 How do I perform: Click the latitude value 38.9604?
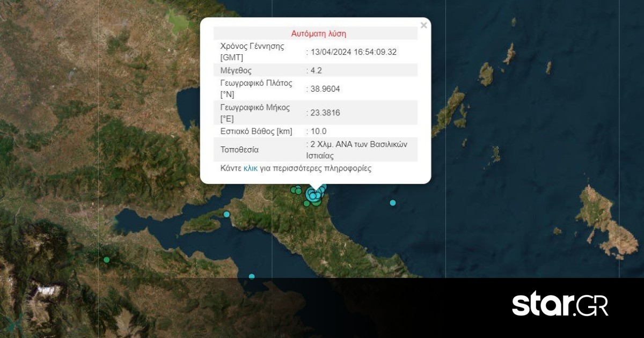coord(324,89)
